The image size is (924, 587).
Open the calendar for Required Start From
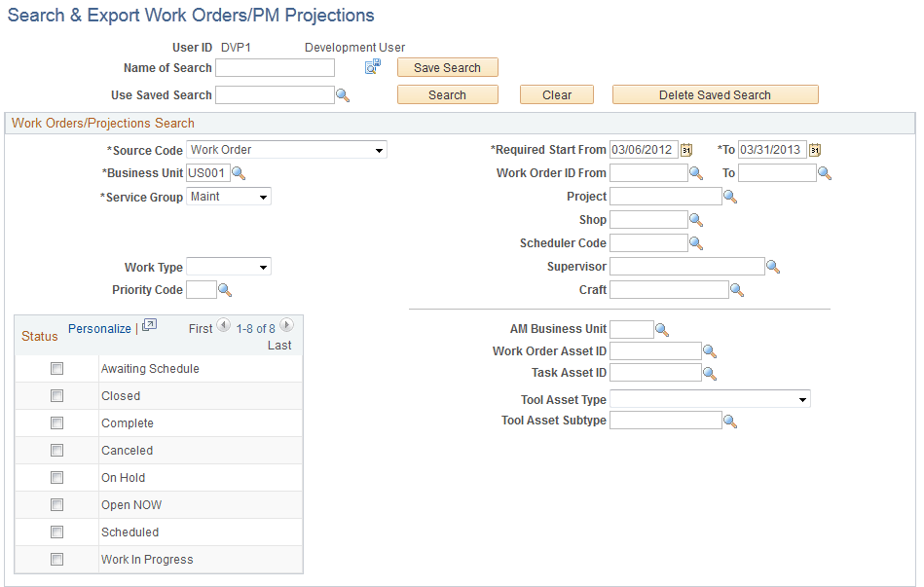685,149
